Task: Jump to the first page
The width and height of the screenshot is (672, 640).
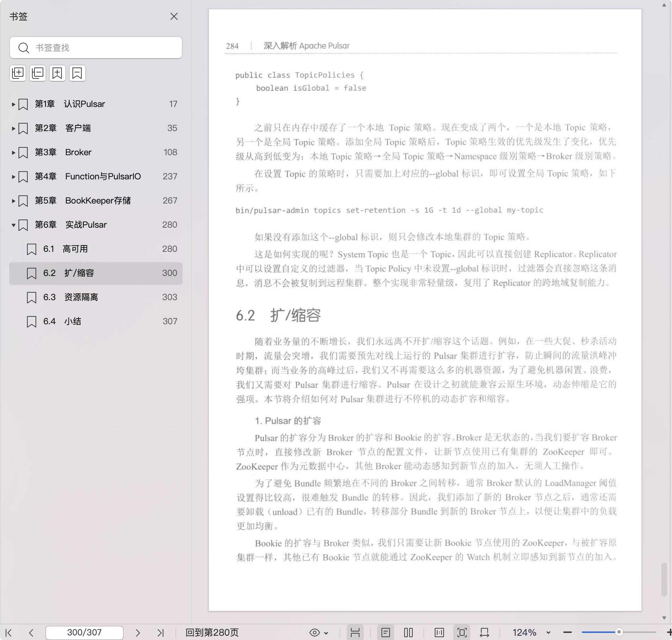Action: coord(9,633)
